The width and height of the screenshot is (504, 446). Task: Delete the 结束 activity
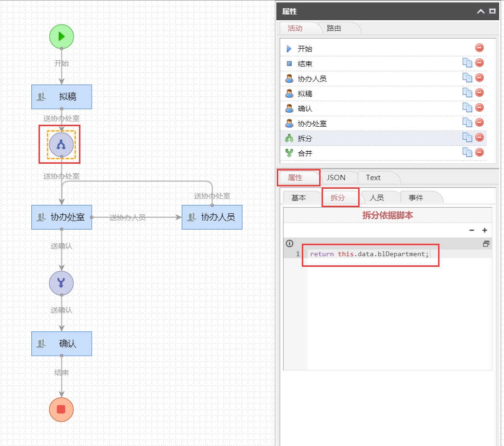click(479, 63)
